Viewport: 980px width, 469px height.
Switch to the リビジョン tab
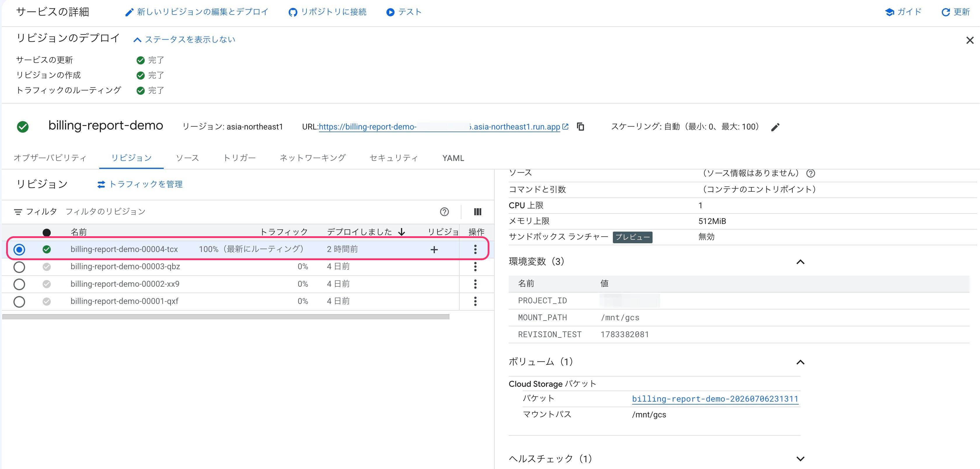tap(132, 158)
